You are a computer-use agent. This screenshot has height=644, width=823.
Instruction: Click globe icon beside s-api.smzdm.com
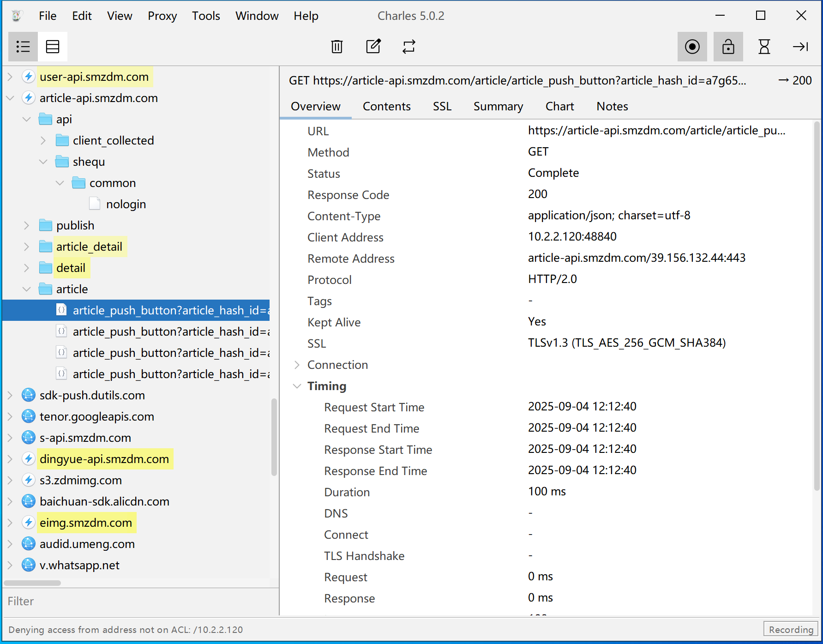(29, 438)
